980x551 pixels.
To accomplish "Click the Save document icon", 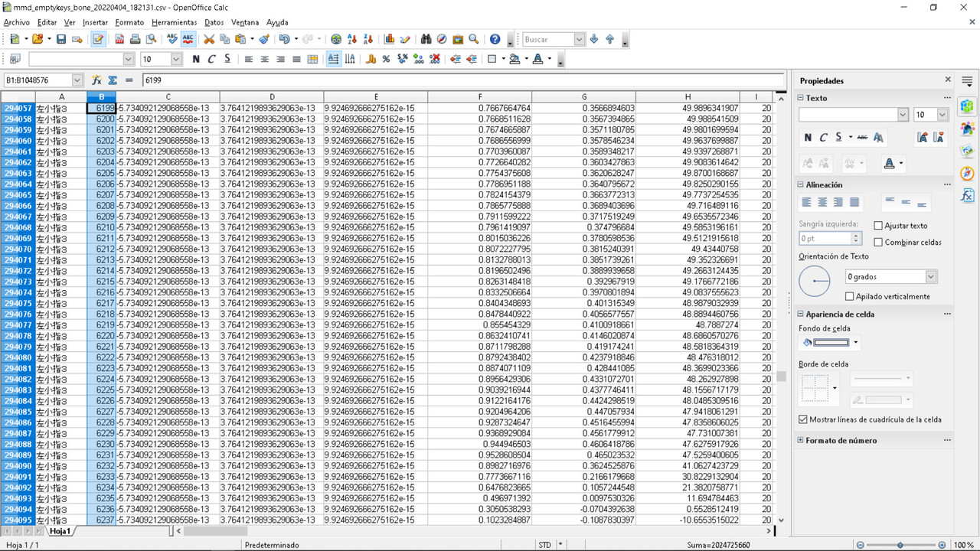I will 60,39.
